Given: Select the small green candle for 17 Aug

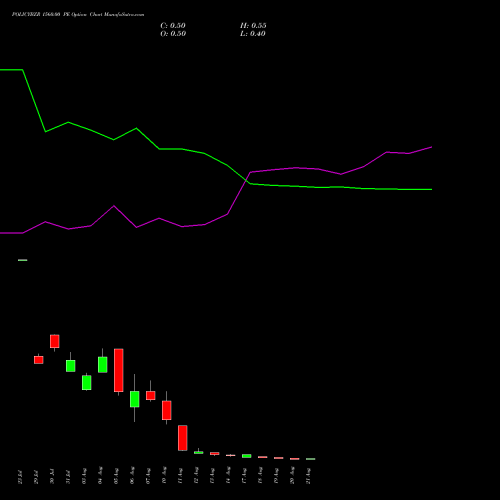Looking at the screenshot, I should [247, 456].
